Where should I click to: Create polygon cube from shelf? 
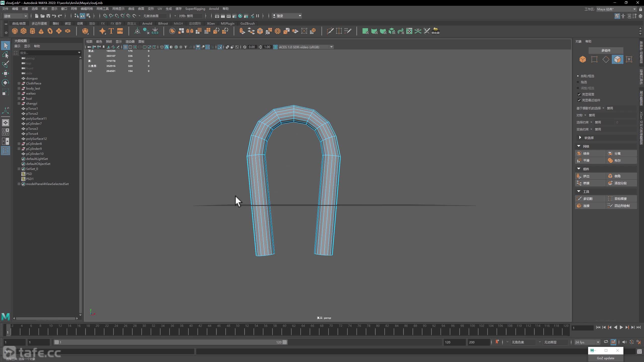(x=24, y=31)
